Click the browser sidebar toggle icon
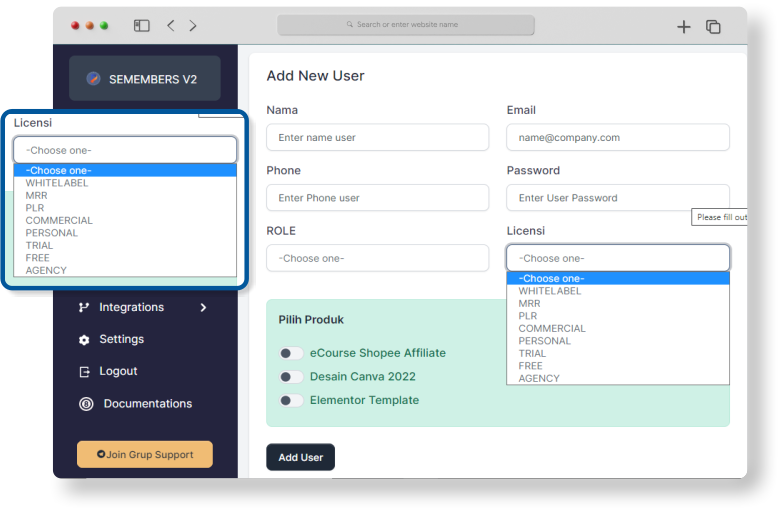The height and width of the screenshot is (510, 780). coord(142,26)
